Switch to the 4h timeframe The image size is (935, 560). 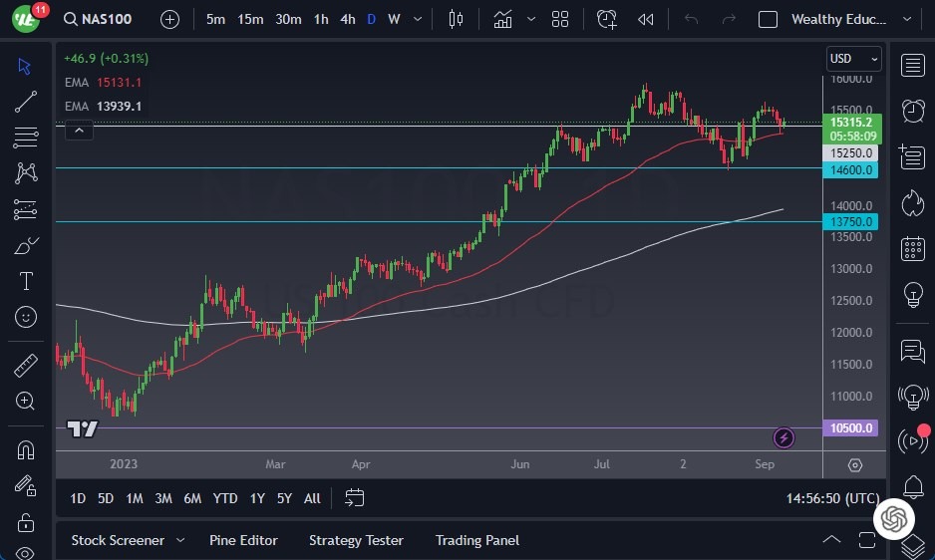347,19
